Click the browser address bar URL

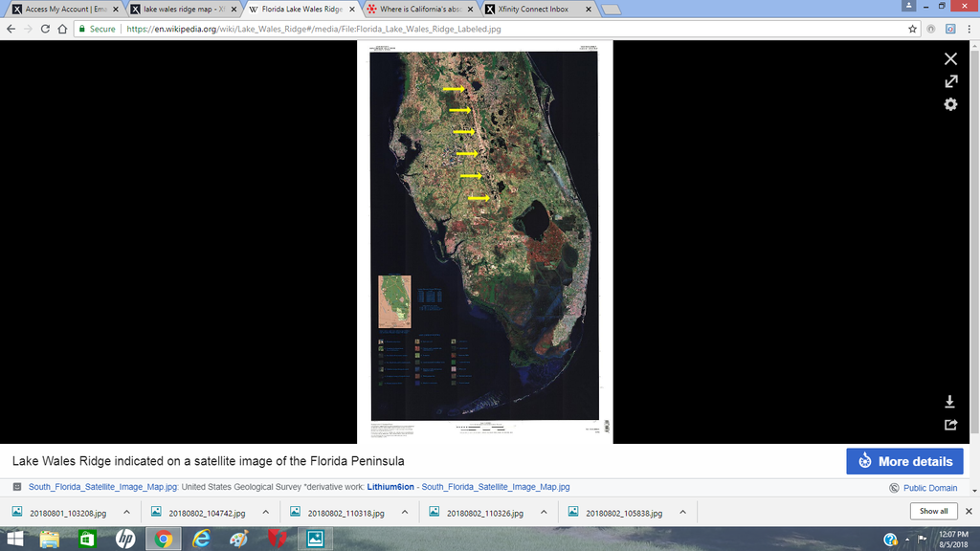(316, 29)
